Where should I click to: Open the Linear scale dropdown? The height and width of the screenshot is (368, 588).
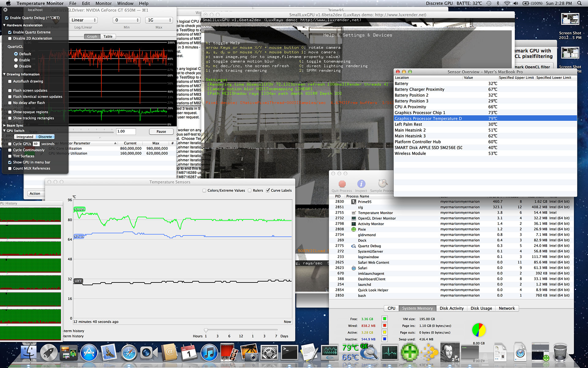tap(84, 20)
